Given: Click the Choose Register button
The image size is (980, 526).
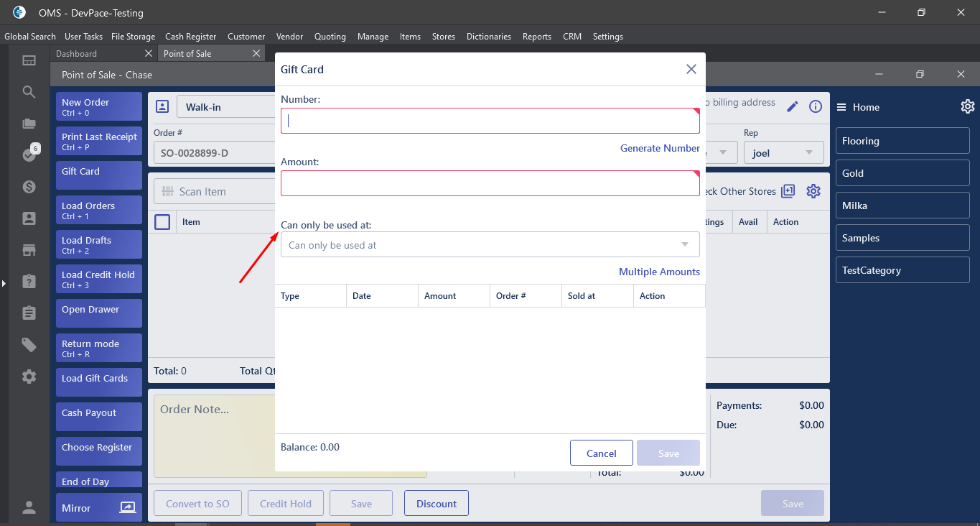Looking at the screenshot, I should coord(99,451).
